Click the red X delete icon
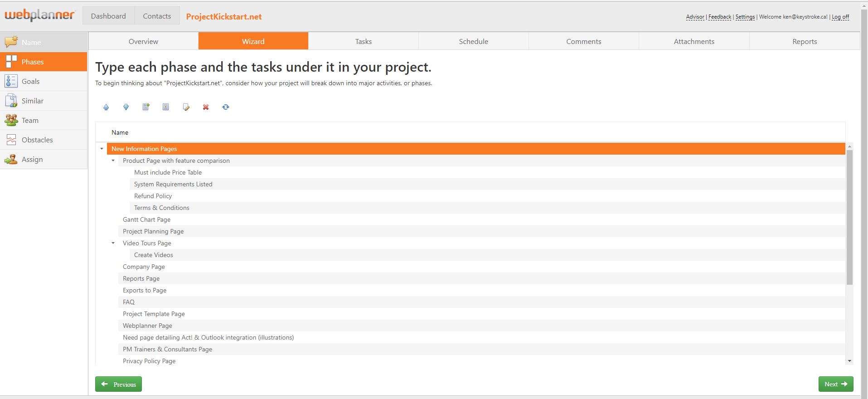Screen dimensions: 868x399 (x=206, y=107)
